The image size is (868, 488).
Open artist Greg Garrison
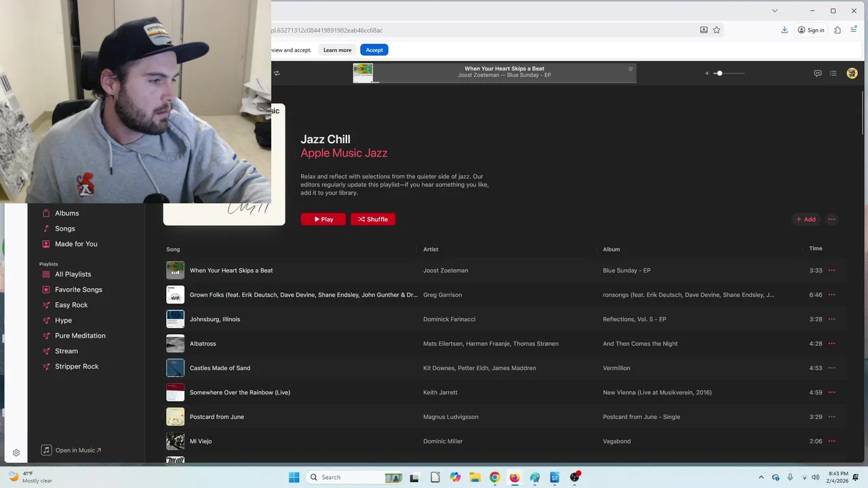click(x=442, y=295)
